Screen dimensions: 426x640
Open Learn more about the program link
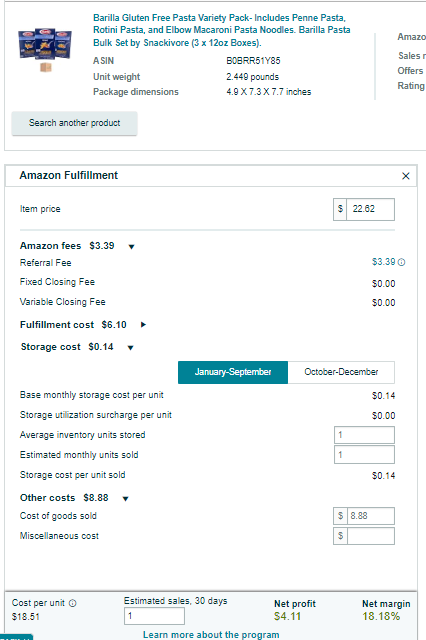[211, 635]
